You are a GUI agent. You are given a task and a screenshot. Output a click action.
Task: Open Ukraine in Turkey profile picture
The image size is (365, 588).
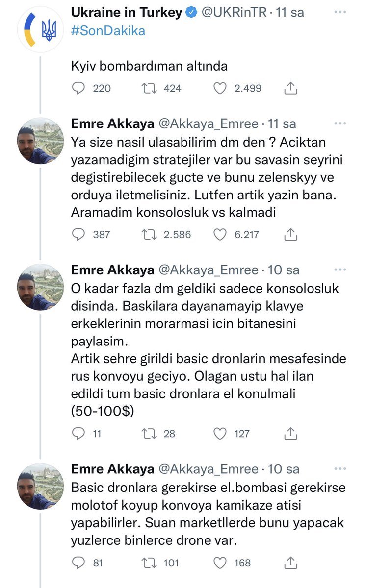tap(36, 30)
